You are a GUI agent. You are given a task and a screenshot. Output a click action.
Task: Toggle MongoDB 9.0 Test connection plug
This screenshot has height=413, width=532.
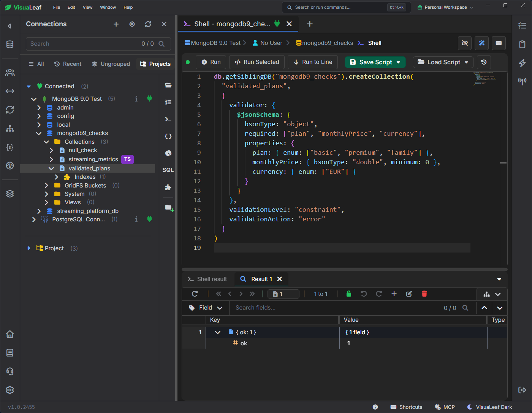150,98
